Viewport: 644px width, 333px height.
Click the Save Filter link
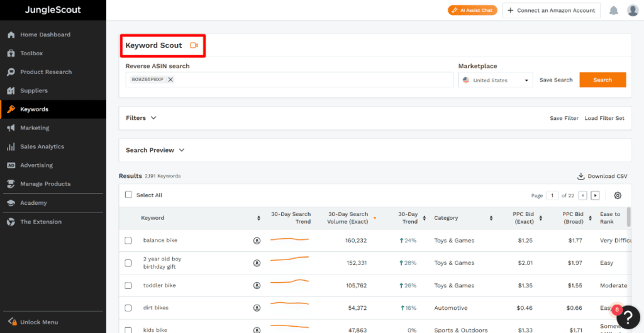(x=564, y=118)
